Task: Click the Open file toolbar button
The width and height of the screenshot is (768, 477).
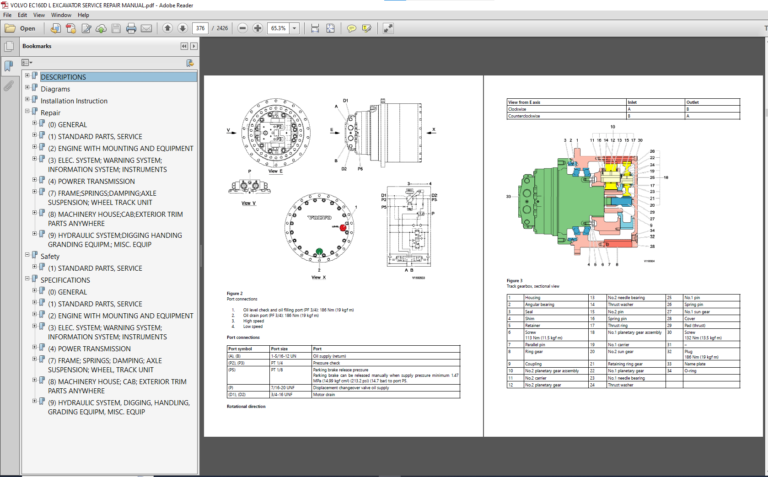Action: coord(21,28)
